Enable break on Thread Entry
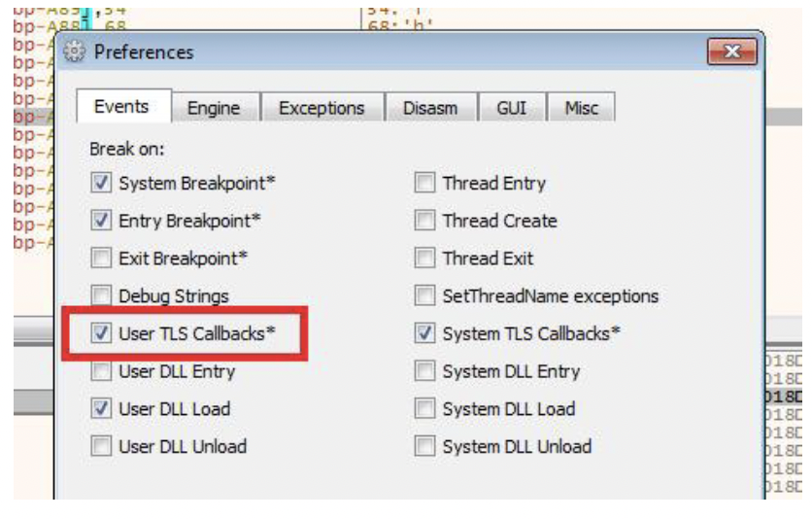The image size is (812, 519). pos(424,183)
